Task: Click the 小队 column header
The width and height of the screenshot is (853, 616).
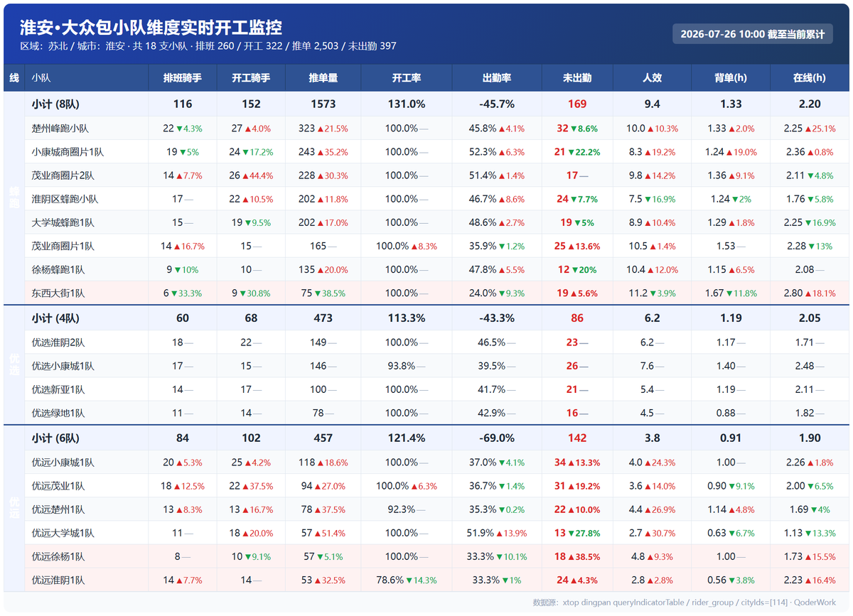Action: tap(41, 77)
